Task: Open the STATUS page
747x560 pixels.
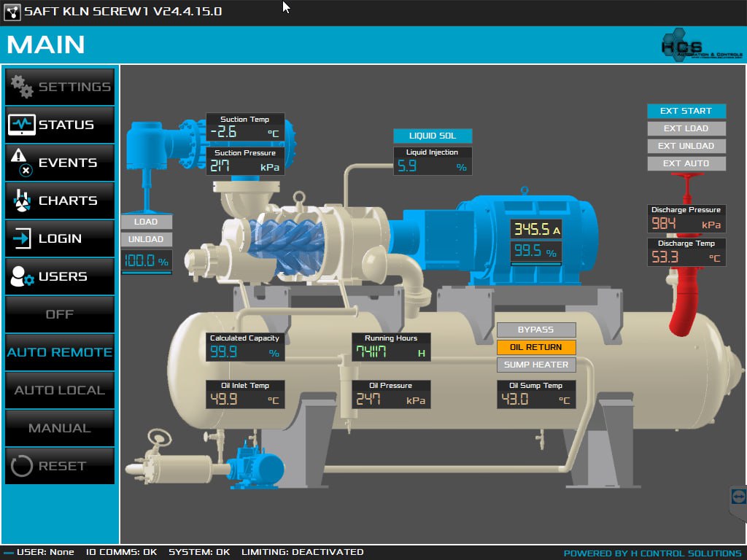Action: 60,125
